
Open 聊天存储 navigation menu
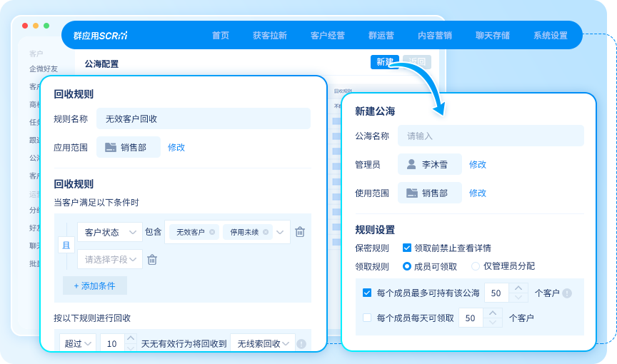(492, 36)
